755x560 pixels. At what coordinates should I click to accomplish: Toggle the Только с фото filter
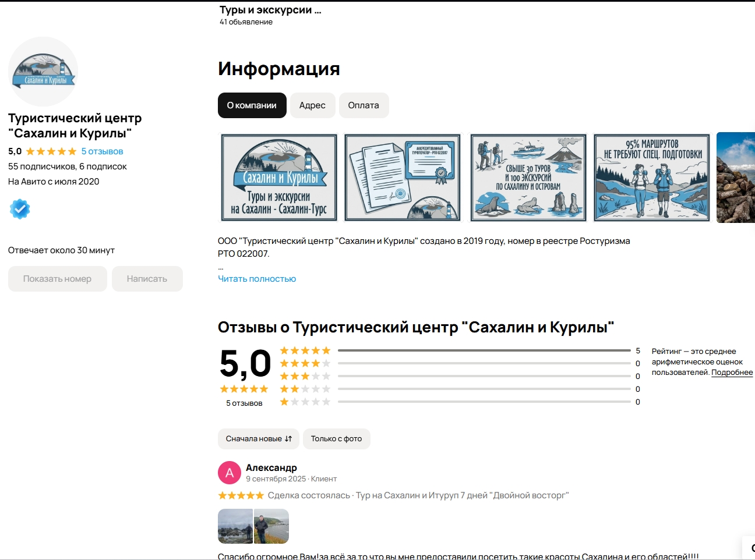pos(337,439)
